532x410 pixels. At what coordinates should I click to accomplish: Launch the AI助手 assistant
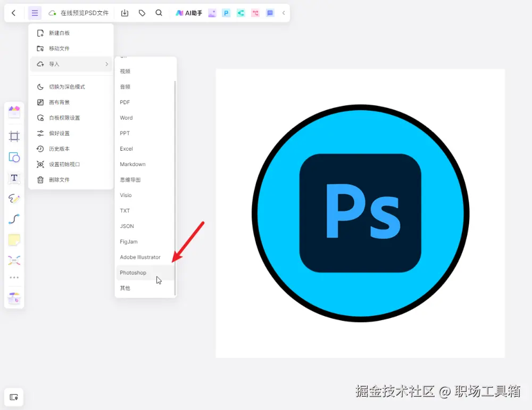click(x=189, y=13)
